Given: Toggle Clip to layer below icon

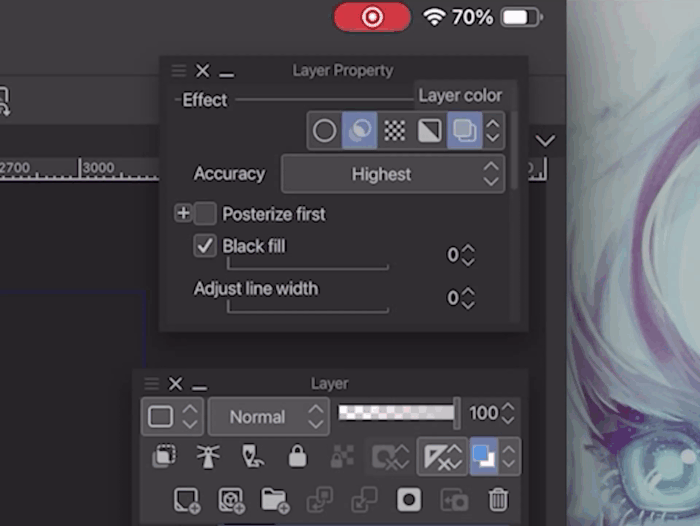Looking at the screenshot, I should coord(164,456).
